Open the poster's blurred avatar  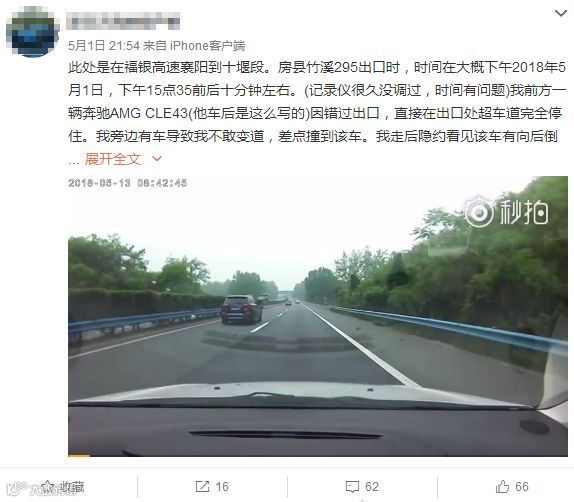pos(33,32)
